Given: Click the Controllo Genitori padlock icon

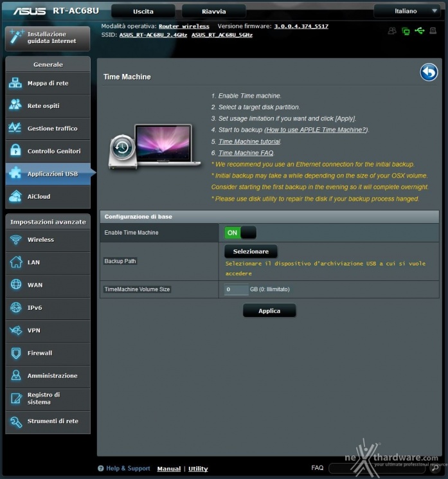Looking at the screenshot, I should point(15,150).
